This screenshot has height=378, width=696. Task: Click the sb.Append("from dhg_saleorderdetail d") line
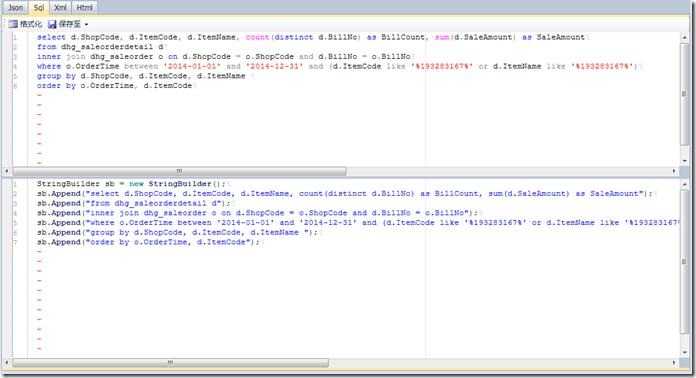pos(134,203)
